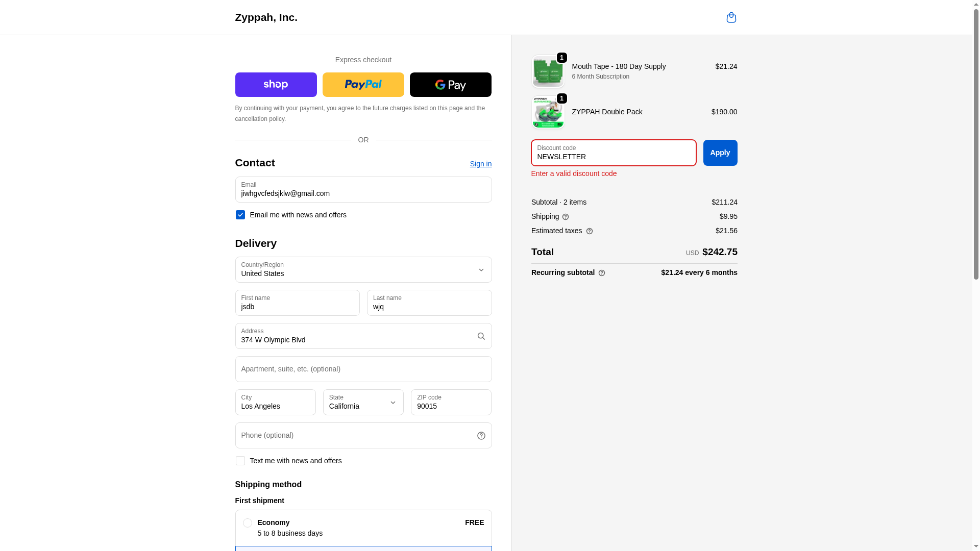
Task: Click the Apartment, suite field
Action: [x=363, y=369]
